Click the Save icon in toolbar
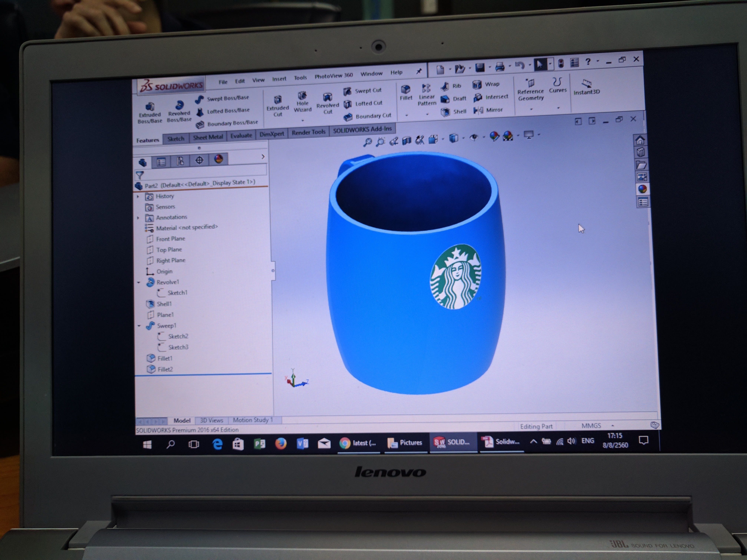 point(480,68)
